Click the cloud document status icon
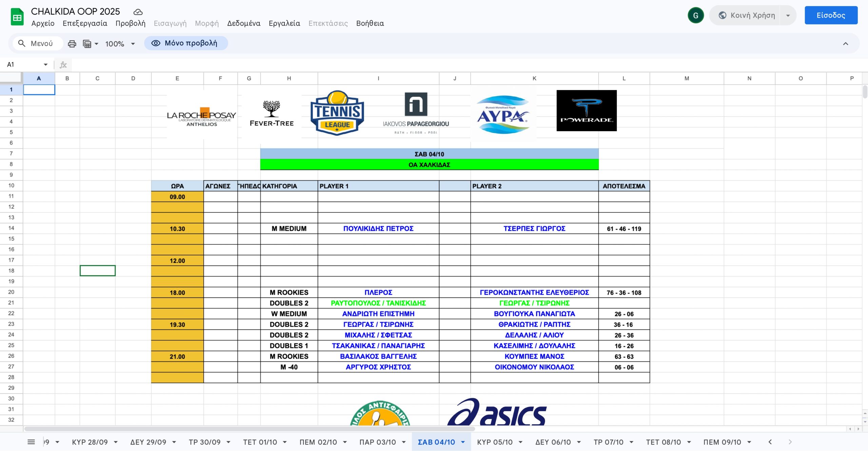Image resolution: width=868 pixels, height=451 pixels. pyautogui.click(x=138, y=12)
